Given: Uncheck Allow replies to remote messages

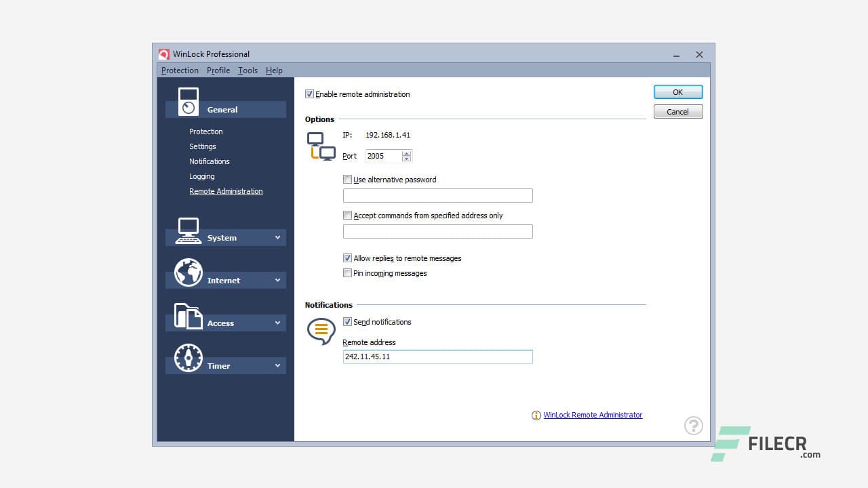Looking at the screenshot, I should click(x=347, y=258).
